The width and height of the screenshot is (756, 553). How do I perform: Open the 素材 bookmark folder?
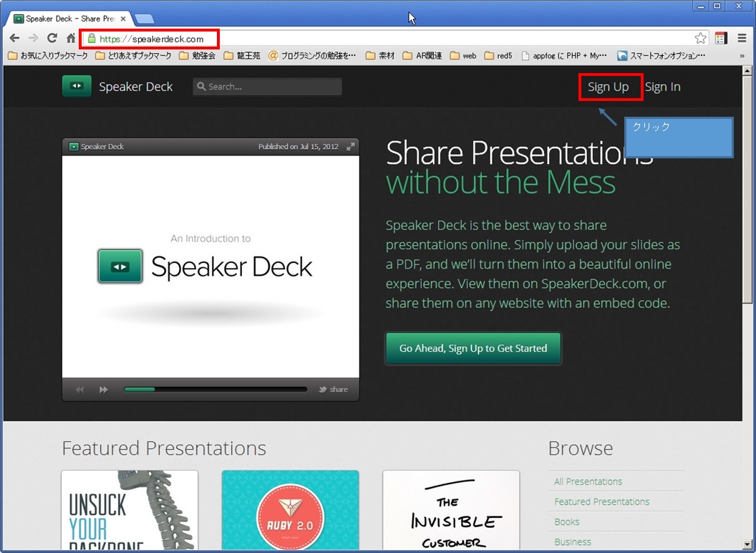point(380,55)
